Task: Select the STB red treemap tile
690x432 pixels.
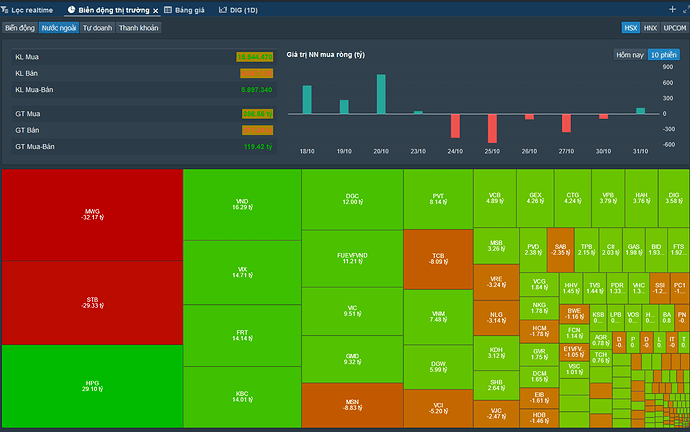Action: (92, 303)
